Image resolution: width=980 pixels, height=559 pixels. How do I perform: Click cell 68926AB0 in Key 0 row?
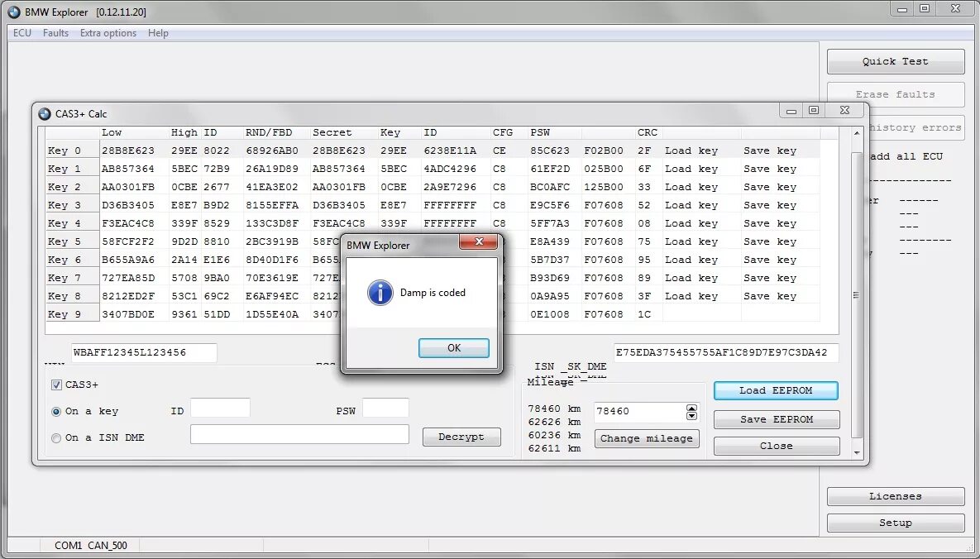click(272, 150)
